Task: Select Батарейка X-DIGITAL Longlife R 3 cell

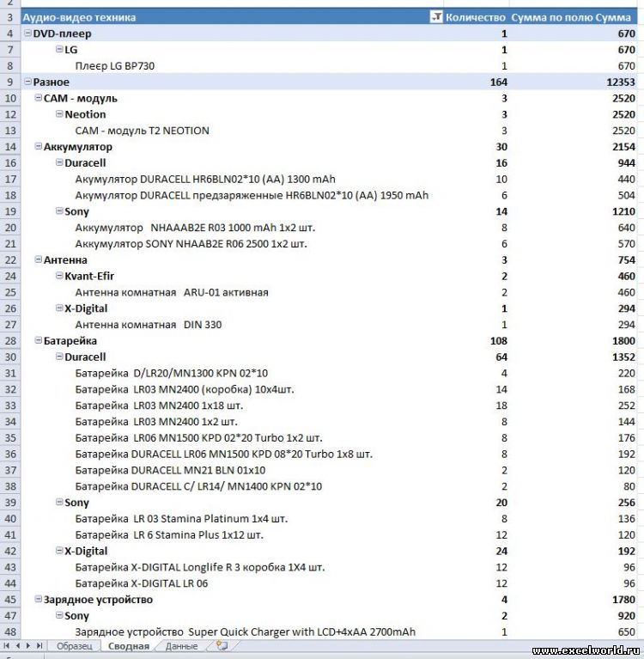Action: (x=200, y=567)
